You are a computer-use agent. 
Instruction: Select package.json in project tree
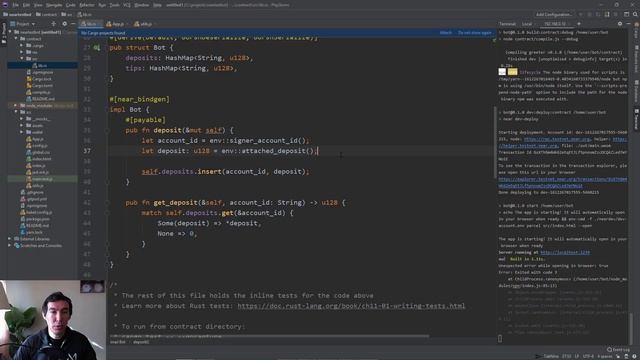pos(36,219)
